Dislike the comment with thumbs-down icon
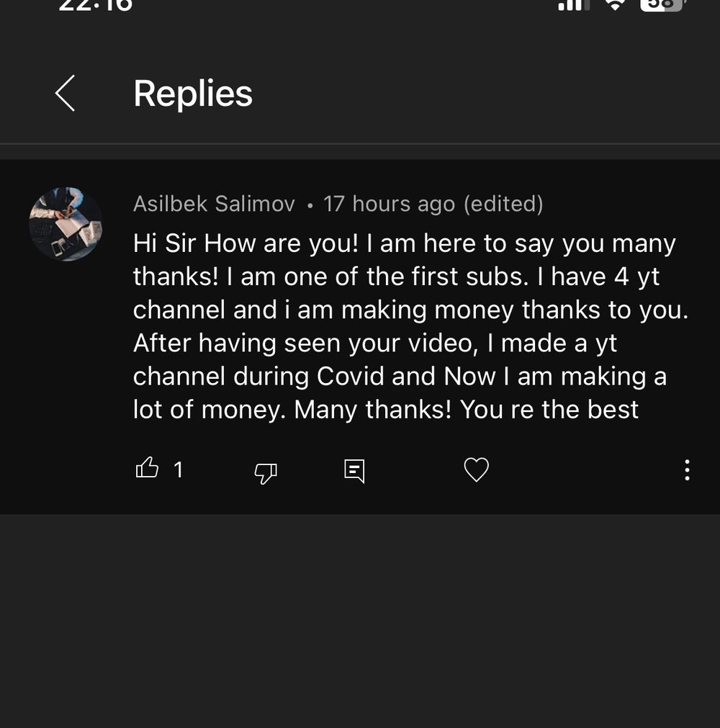This screenshot has height=728, width=720. pos(266,472)
